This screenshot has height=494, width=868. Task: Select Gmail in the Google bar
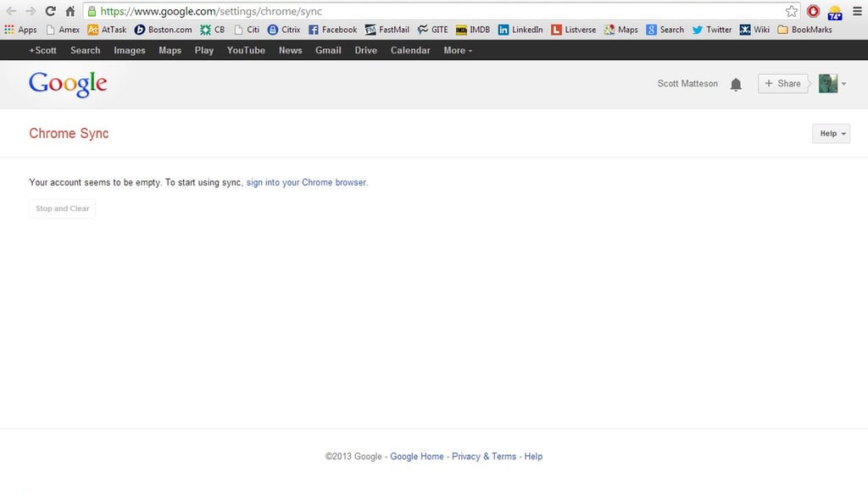point(328,50)
